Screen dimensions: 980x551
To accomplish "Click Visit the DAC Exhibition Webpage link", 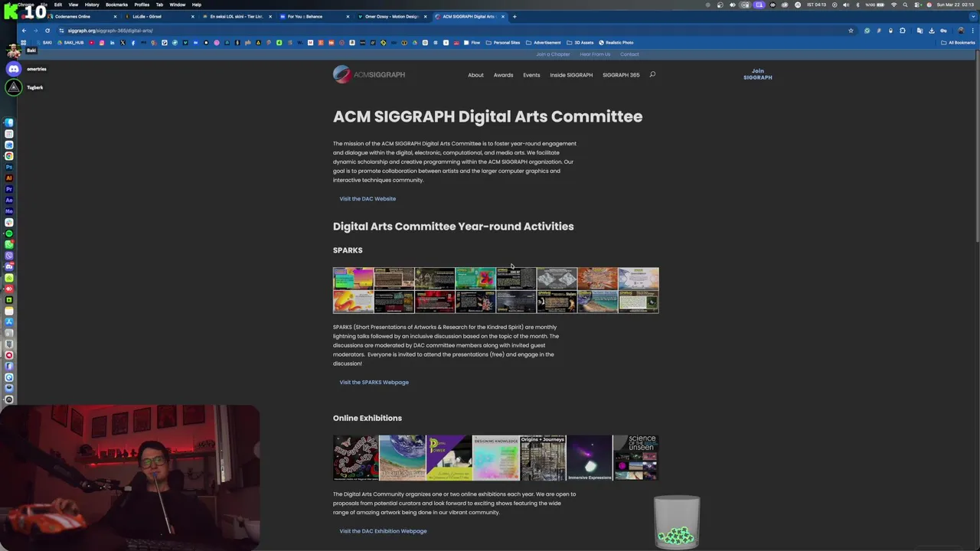I will (383, 531).
